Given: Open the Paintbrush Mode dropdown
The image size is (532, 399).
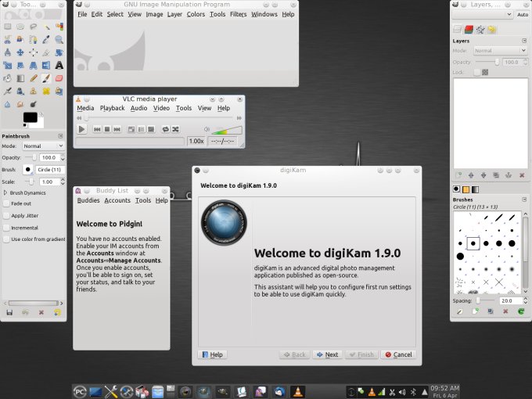Looking at the screenshot, I should pos(43,146).
